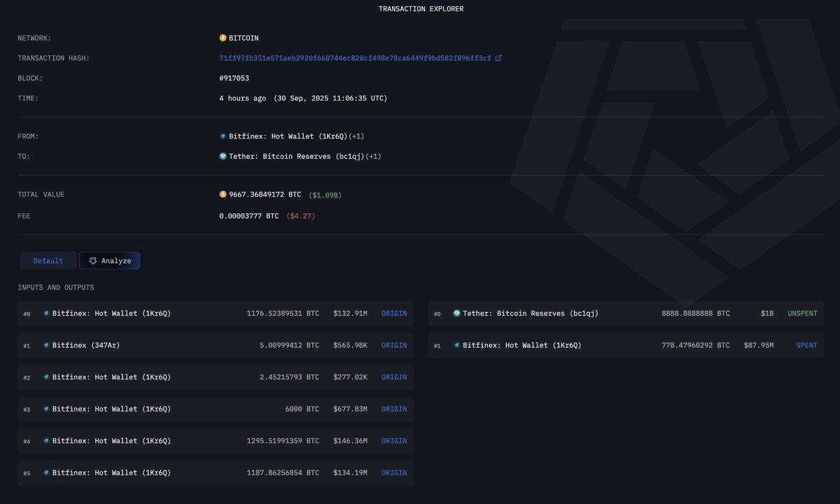Click $146.36M input value
The width and height of the screenshot is (840, 504).
coord(350,441)
